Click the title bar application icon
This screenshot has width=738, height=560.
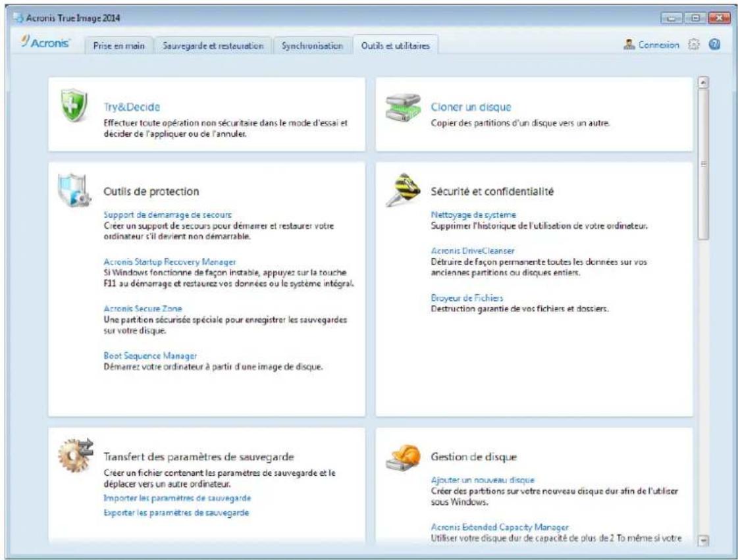point(19,18)
